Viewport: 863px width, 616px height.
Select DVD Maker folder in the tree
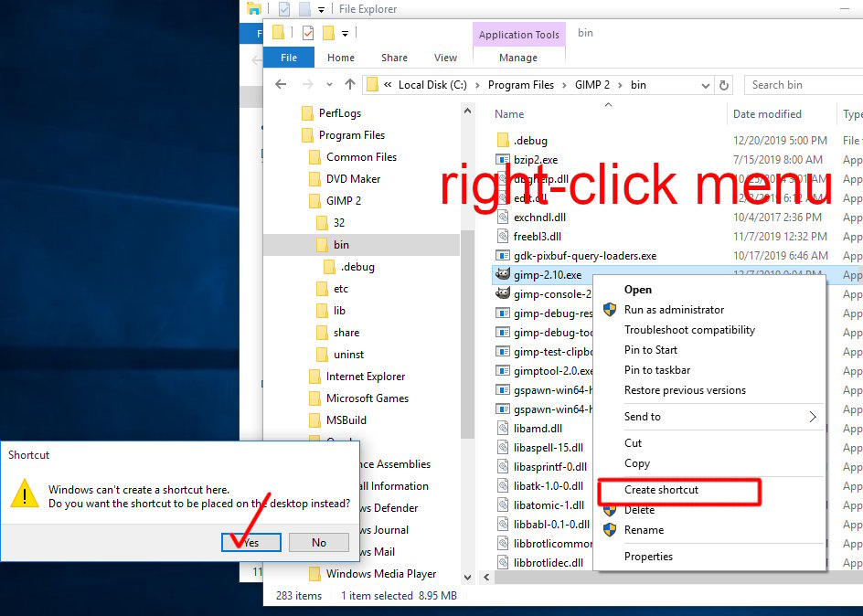pyautogui.click(x=354, y=179)
